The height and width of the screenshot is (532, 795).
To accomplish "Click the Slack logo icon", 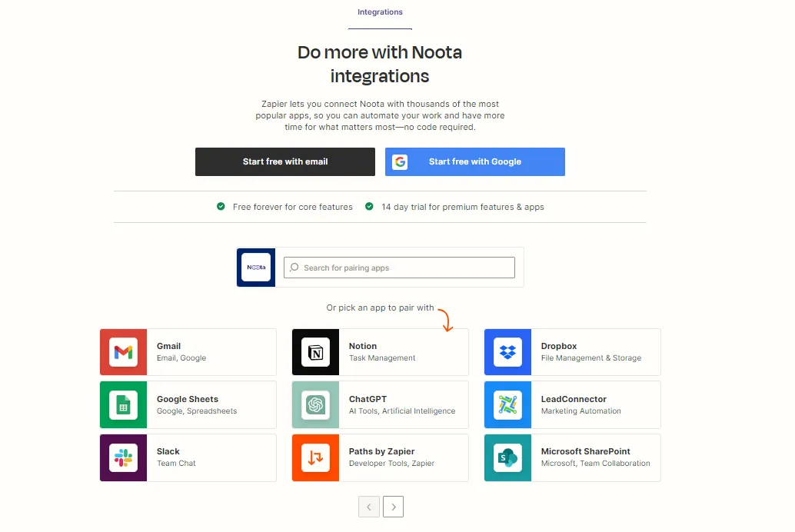I will (x=123, y=457).
